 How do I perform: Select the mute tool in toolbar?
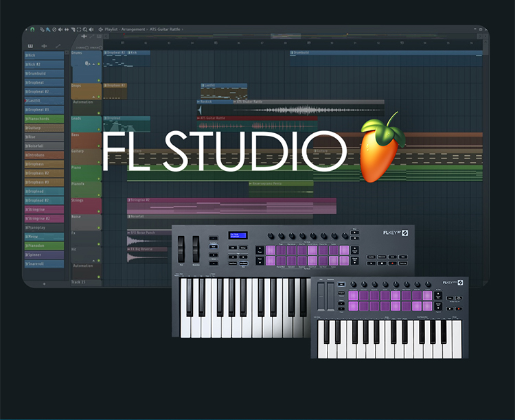pos(60,30)
